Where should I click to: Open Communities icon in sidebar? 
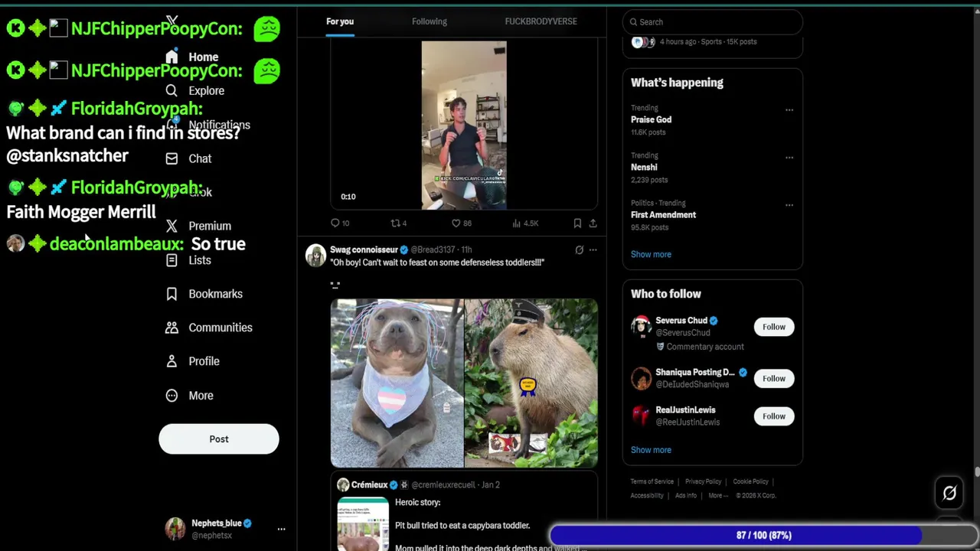pyautogui.click(x=171, y=328)
